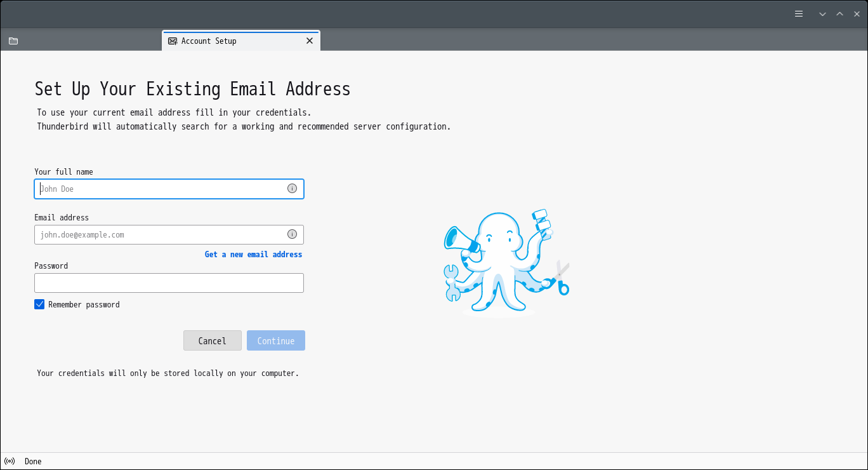Click the "Remember password" label text

84,305
